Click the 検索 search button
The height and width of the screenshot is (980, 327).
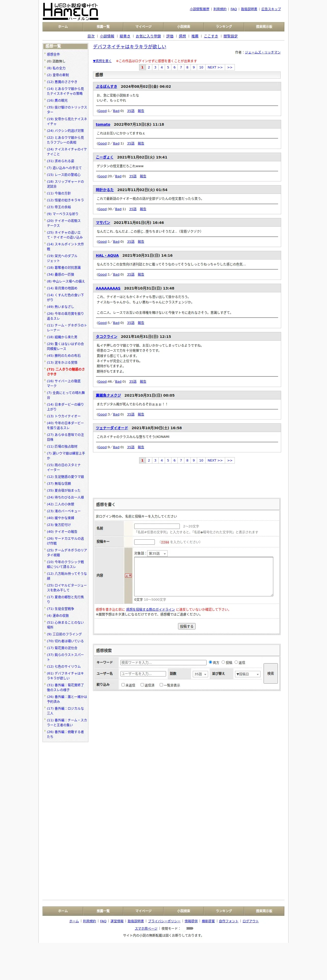click(271, 673)
